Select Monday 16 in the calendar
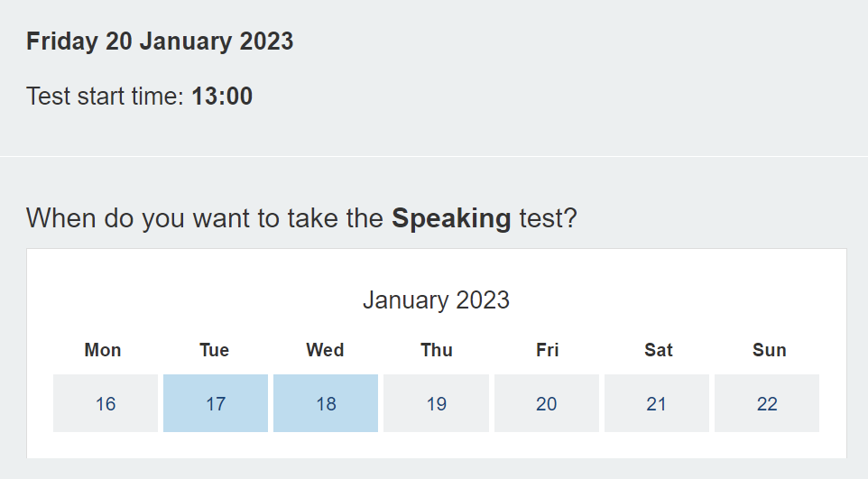Image resolution: width=868 pixels, height=479 pixels. coord(106,403)
